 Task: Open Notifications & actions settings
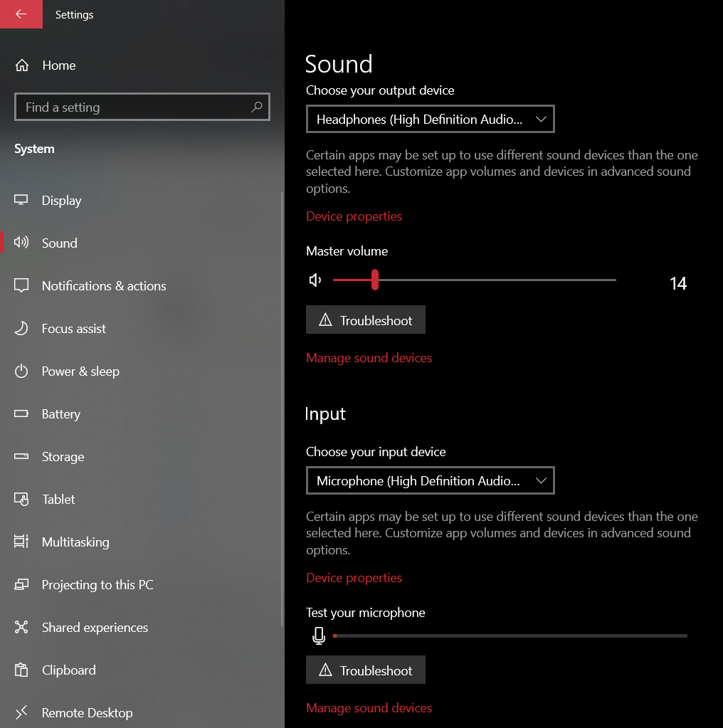pyautogui.click(x=104, y=286)
